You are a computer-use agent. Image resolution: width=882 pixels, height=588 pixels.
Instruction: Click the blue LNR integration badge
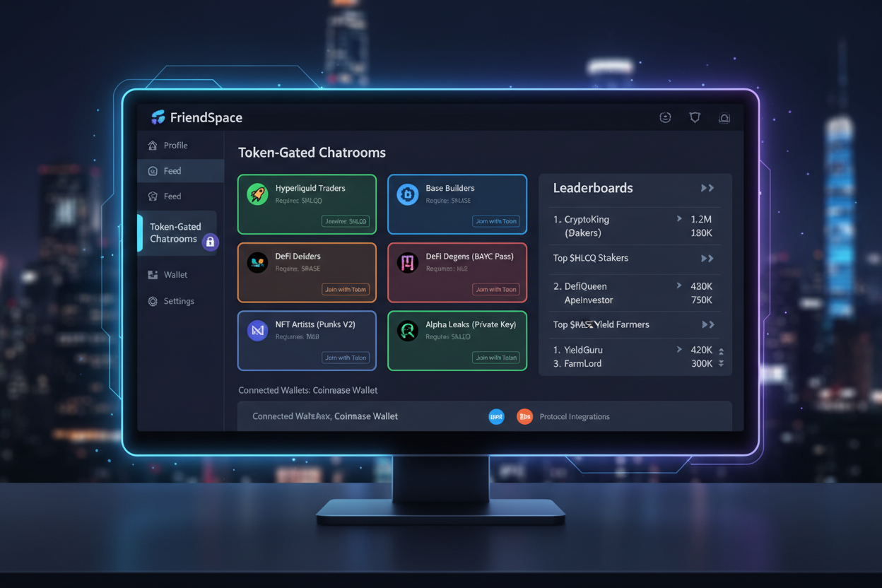(x=497, y=416)
